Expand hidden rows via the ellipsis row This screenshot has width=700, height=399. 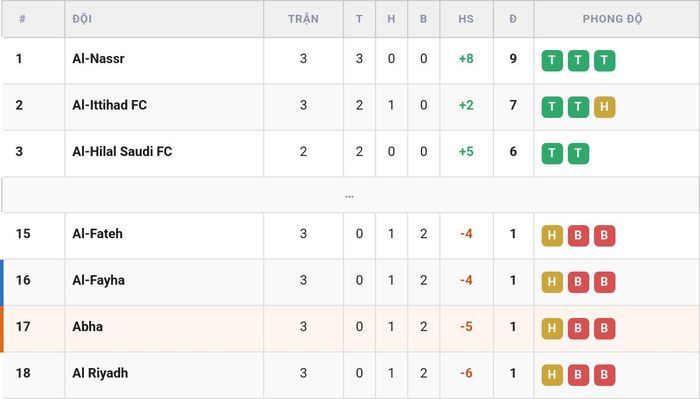point(350,195)
